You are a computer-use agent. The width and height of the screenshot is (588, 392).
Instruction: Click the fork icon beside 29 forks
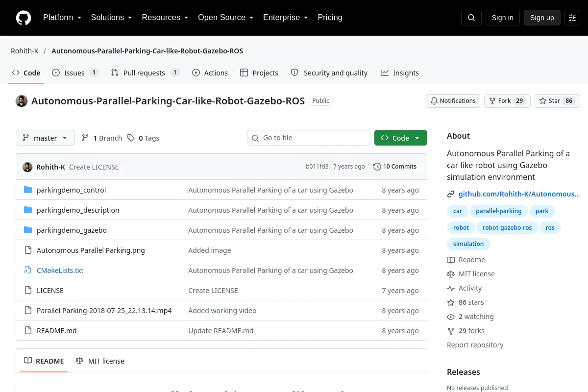(x=451, y=331)
